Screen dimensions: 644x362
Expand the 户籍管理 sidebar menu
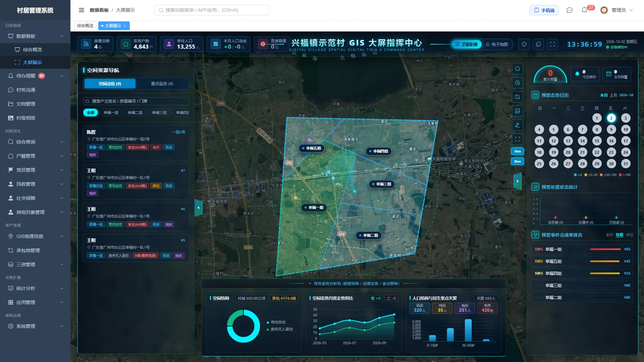pos(35,156)
